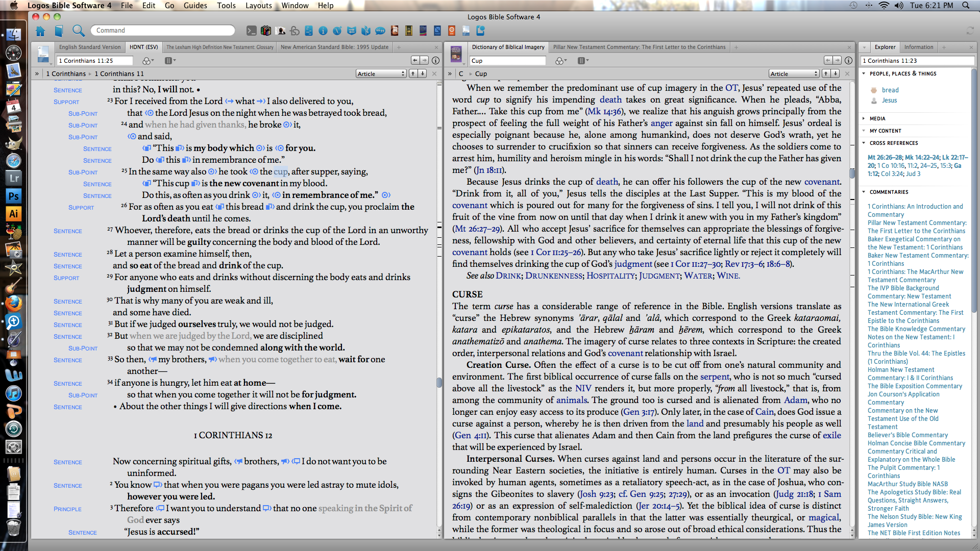The height and width of the screenshot is (551, 980).
Task: Switch to Pillar New Testament Commentary tab
Action: coord(639,47)
